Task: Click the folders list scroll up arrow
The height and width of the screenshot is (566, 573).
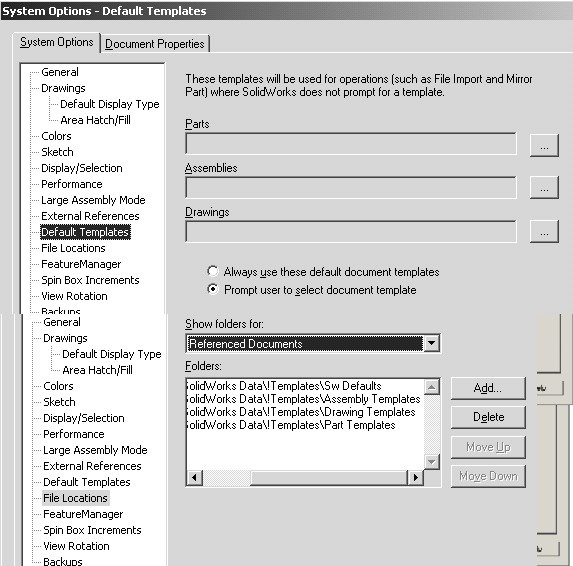Action: 432,387
